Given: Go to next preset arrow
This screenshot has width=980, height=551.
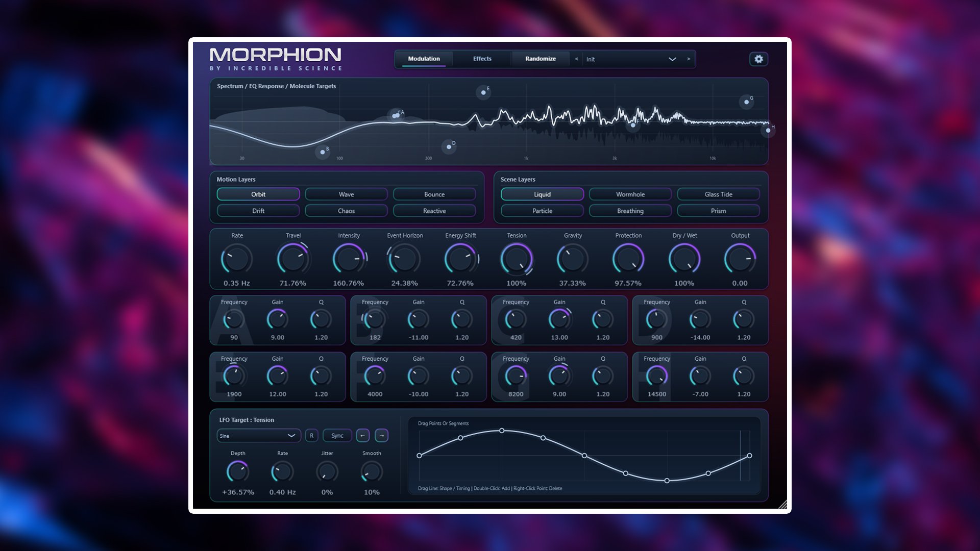Looking at the screenshot, I should (x=689, y=59).
